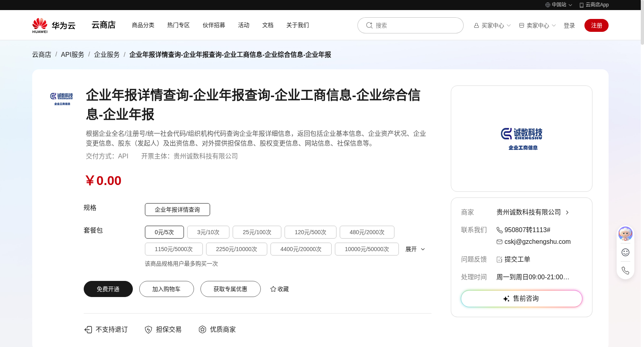Select the 1150元/5000次 package
Screen dimensions: 644x347
(174, 249)
